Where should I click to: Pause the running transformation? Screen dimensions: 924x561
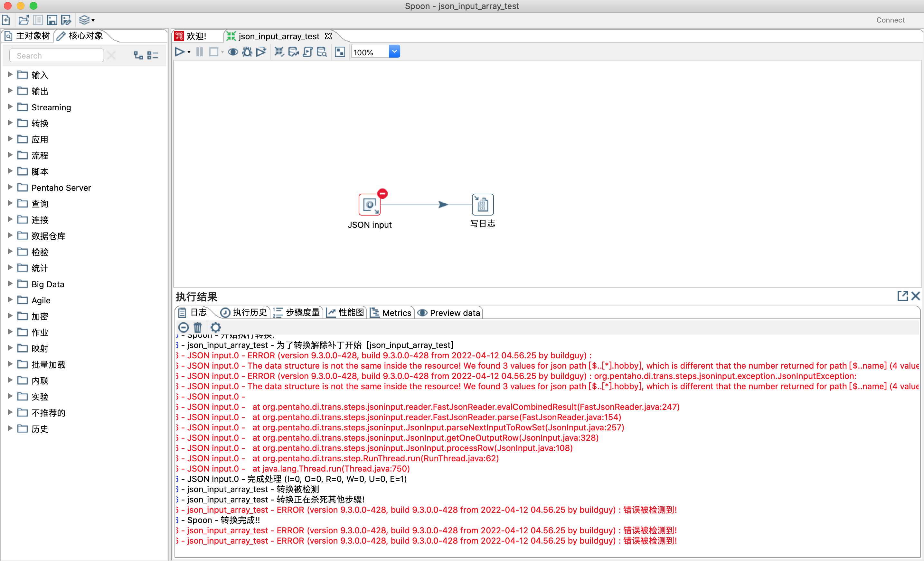pos(199,52)
